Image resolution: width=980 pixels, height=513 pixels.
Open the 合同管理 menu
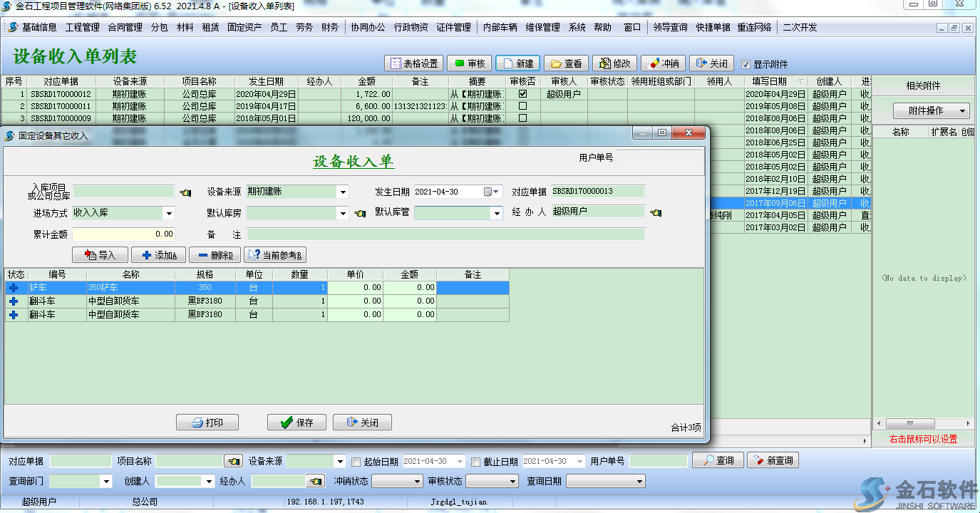click(x=125, y=28)
